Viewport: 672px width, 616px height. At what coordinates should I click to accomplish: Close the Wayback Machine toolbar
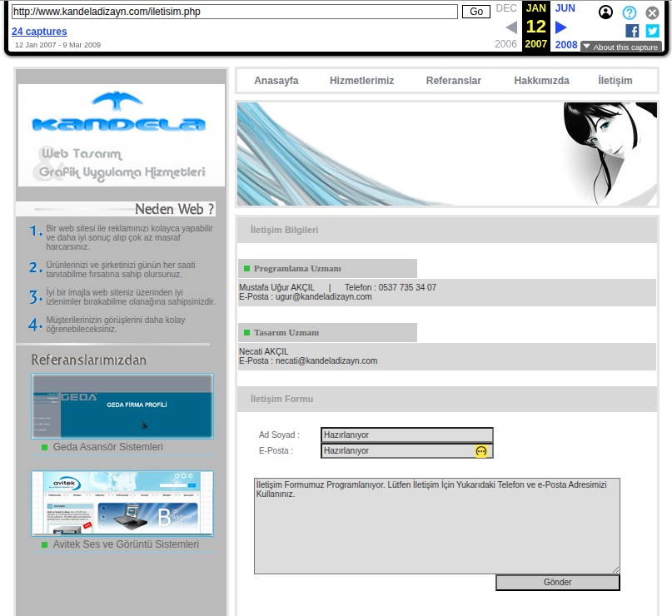pyautogui.click(x=652, y=12)
